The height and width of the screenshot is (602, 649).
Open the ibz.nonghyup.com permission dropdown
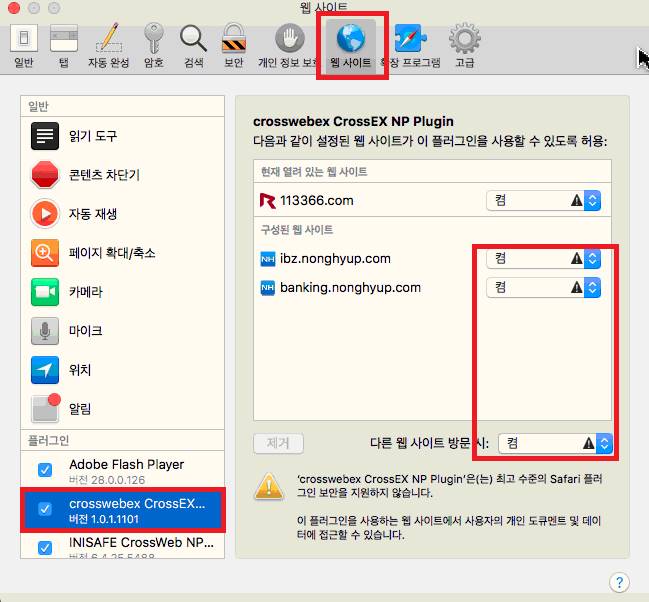[543, 258]
